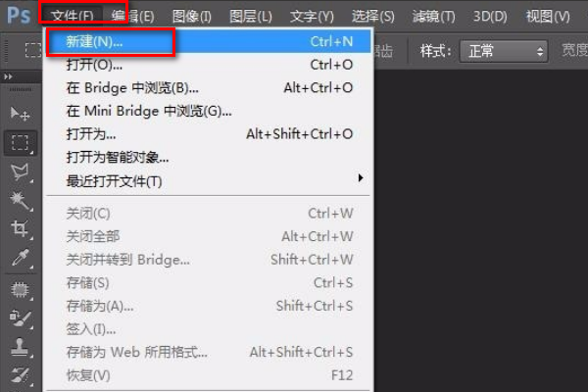588x392 pixels.
Task: Click the Photoshop Ps logo
Action: (x=19, y=16)
